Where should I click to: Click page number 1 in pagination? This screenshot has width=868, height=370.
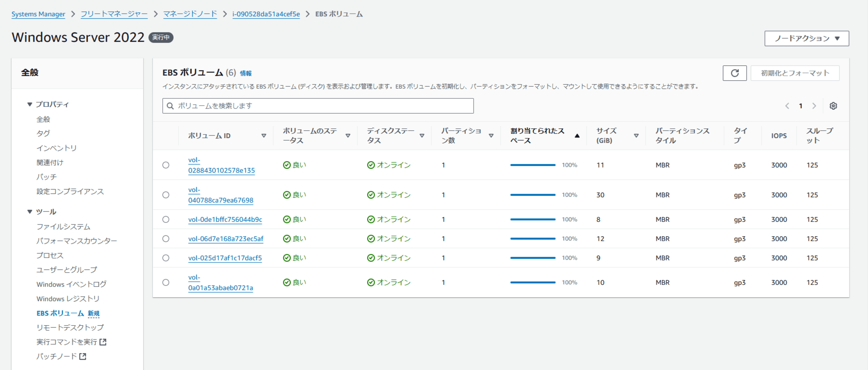pyautogui.click(x=801, y=106)
